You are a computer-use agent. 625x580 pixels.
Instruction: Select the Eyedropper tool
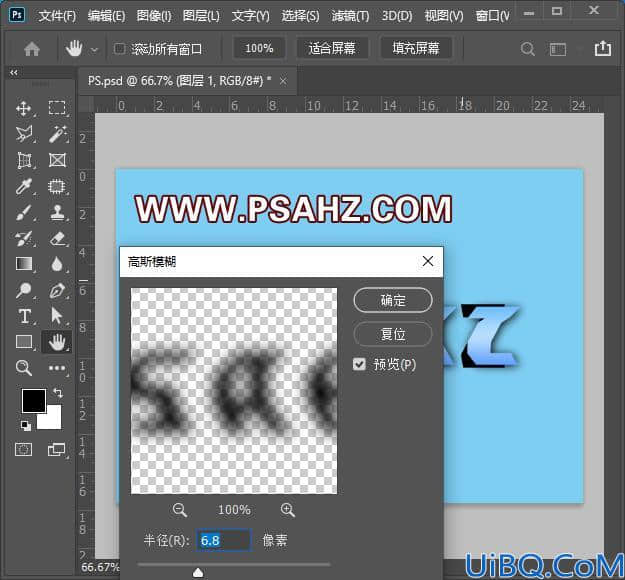click(24, 186)
